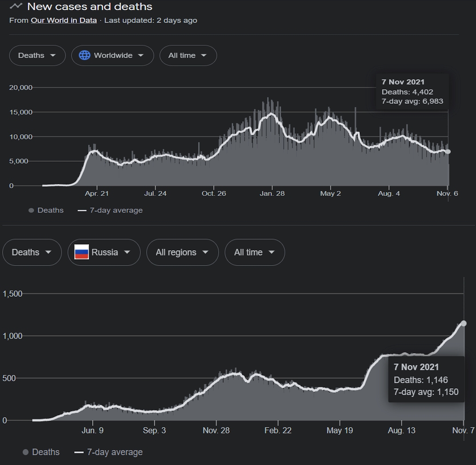Click the 'Apr. 21' label on the Worldwide axis
This screenshot has height=465, width=476.
tap(96, 194)
